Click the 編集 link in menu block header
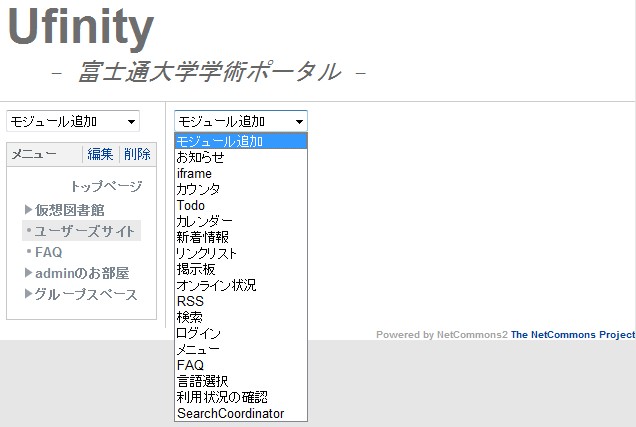Screen dimensions: 636x427 [x=100, y=154]
